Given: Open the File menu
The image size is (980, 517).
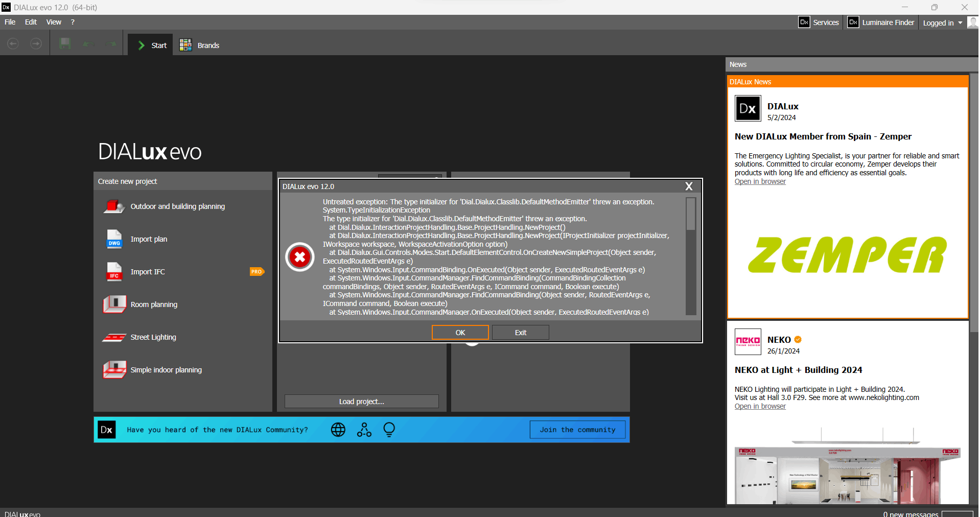Looking at the screenshot, I should point(10,22).
